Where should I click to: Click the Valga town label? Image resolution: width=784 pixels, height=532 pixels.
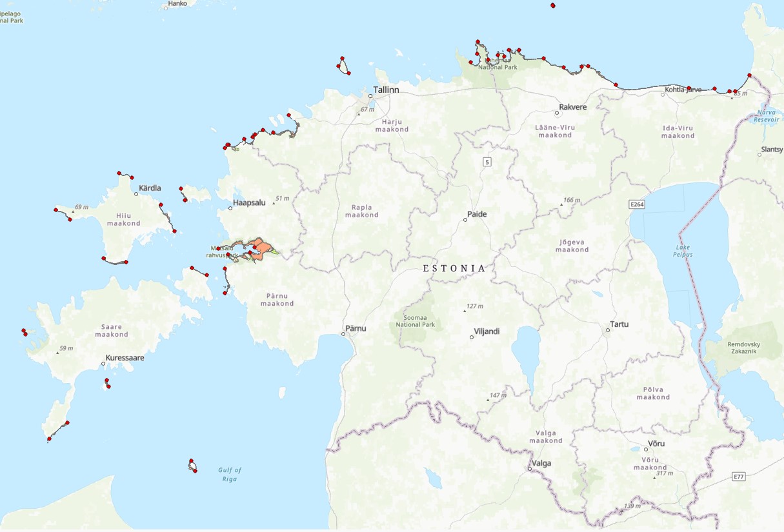541,463
